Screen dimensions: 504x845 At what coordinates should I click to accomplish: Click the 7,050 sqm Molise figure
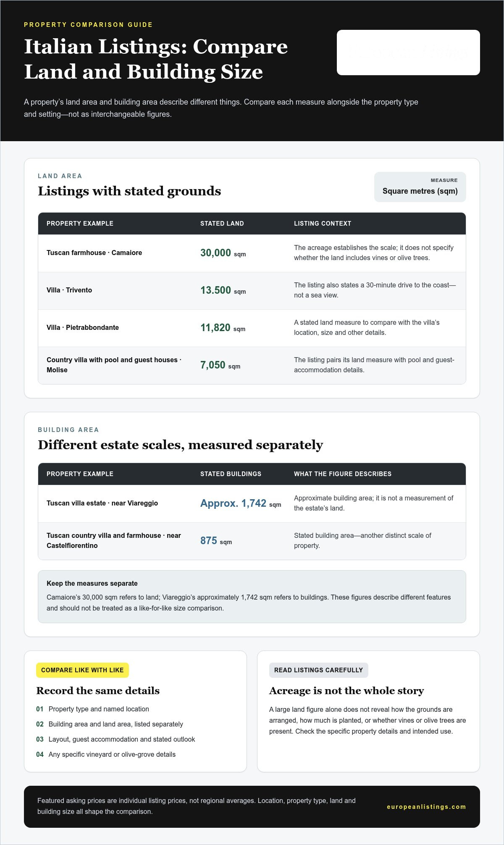(220, 365)
